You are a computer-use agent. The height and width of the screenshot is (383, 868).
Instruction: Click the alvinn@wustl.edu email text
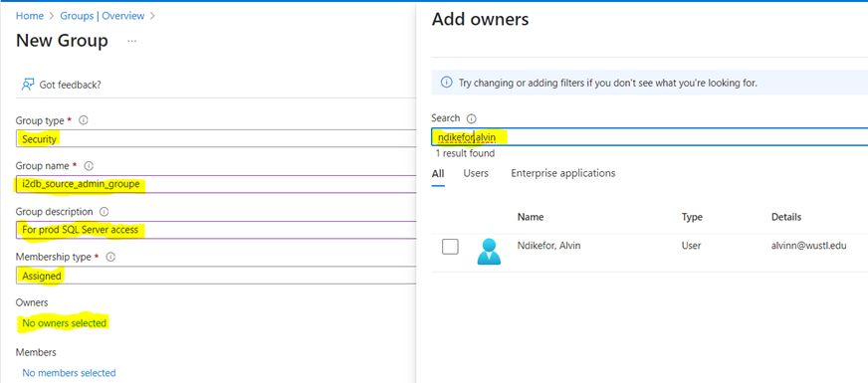(808, 245)
